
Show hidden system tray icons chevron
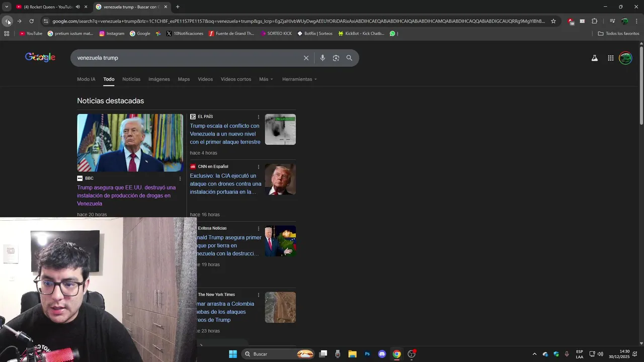point(534,354)
